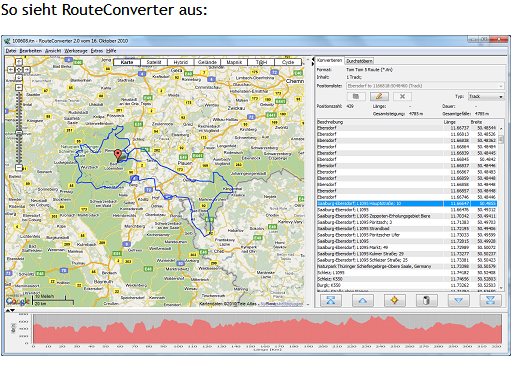Select the Konvertieren tab

[x=330, y=60]
